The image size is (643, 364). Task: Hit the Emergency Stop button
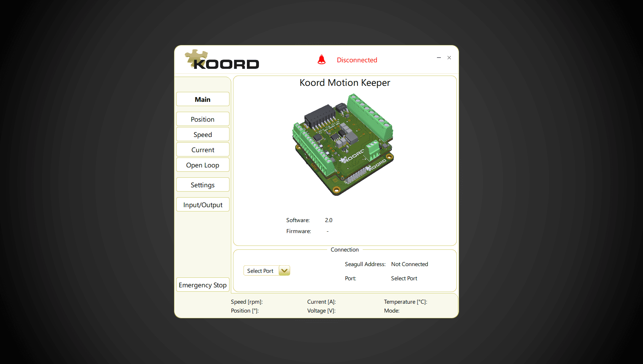pyautogui.click(x=203, y=285)
